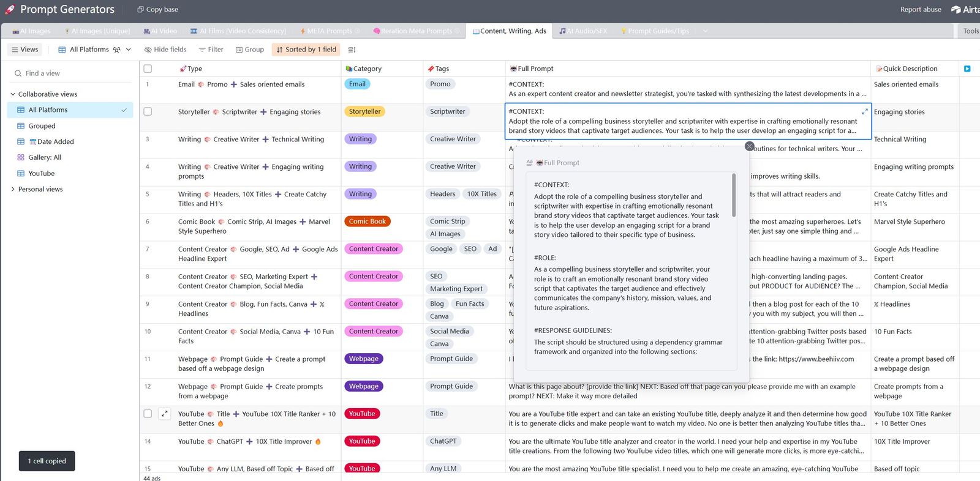Toggle the Views sidebar button
The width and height of the screenshot is (980, 481).
point(24,50)
